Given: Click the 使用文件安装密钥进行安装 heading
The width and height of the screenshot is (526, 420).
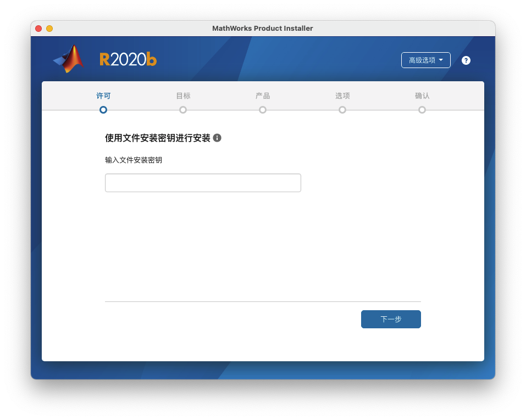Looking at the screenshot, I should 158,138.
